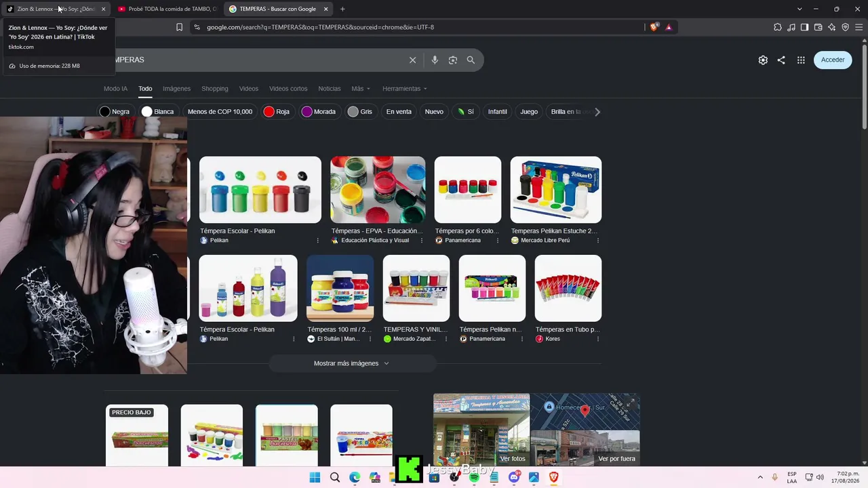Show more filter chips with right arrow
This screenshot has height=488, width=868.
tap(597, 112)
